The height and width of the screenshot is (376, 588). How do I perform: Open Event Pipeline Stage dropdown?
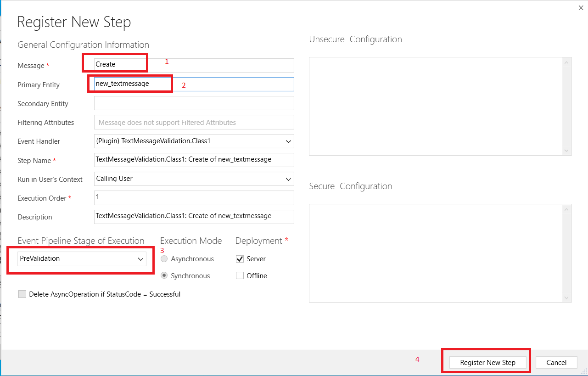pos(82,259)
